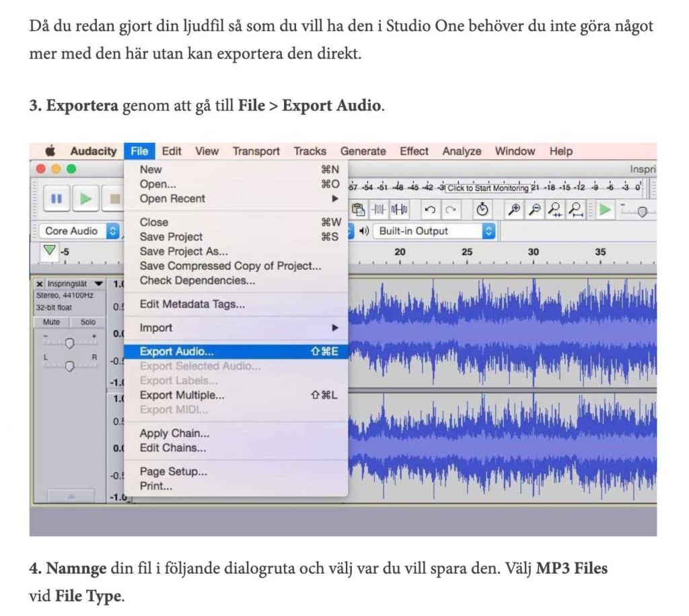Click the Zoom Out magnifier icon
The image size is (689, 616).
pyautogui.click(x=534, y=210)
